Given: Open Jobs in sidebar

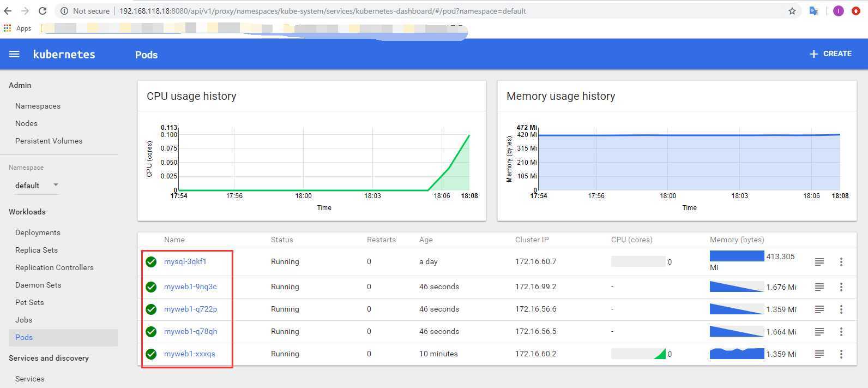Looking at the screenshot, I should pyautogui.click(x=23, y=320).
